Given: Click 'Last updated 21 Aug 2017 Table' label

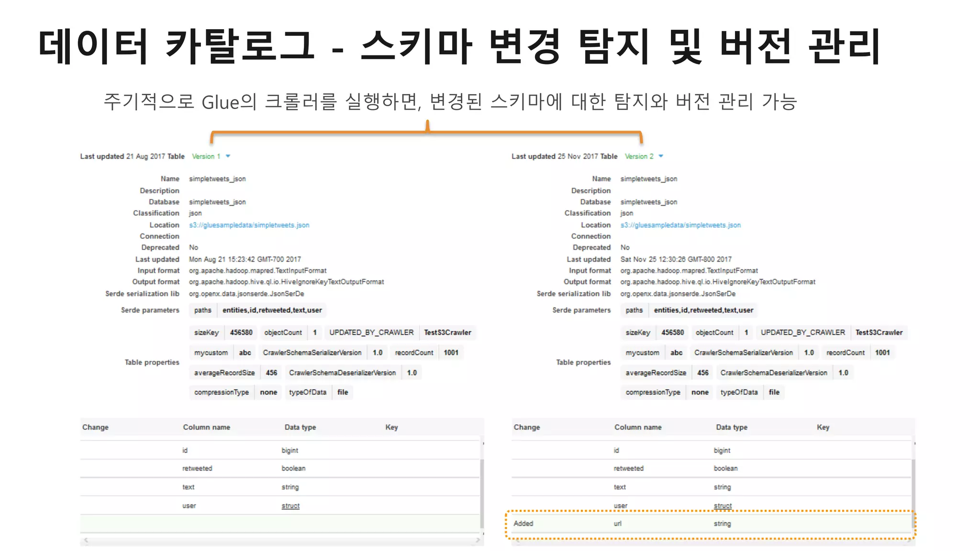Looking at the screenshot, I should (x=132, y=156).
